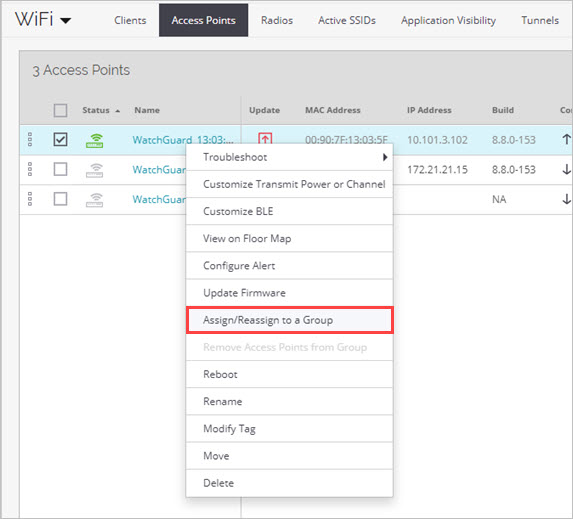The width and height of the screenshot is (573, 519).
Task: Click up arrow icon in 10.101.3.102 row
Action: 566,139
